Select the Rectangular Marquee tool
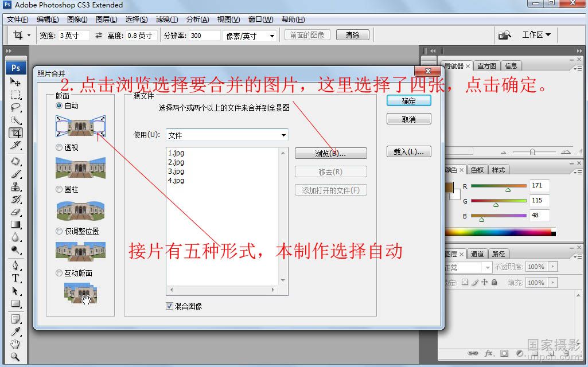Image resolution: width=588 pixels, height=367 pixels. [15, 95]
